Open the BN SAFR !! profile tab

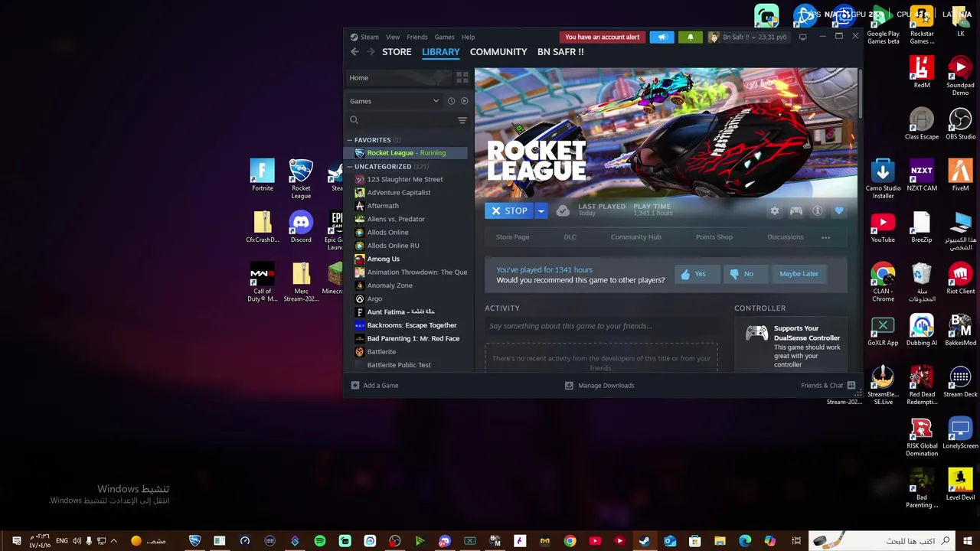click(560, 51)
